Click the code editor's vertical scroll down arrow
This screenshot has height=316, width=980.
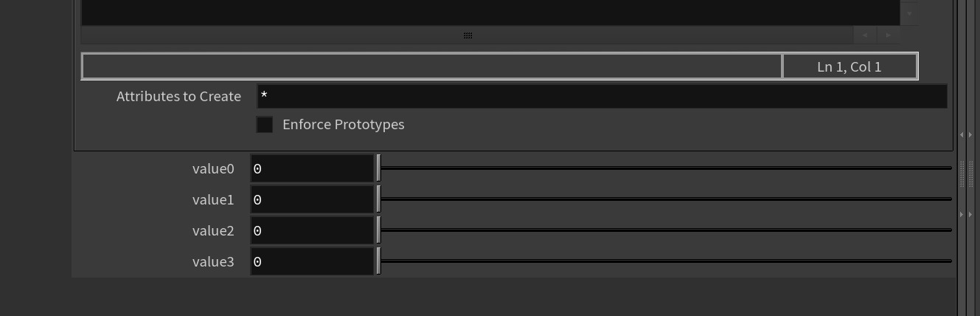909,13
